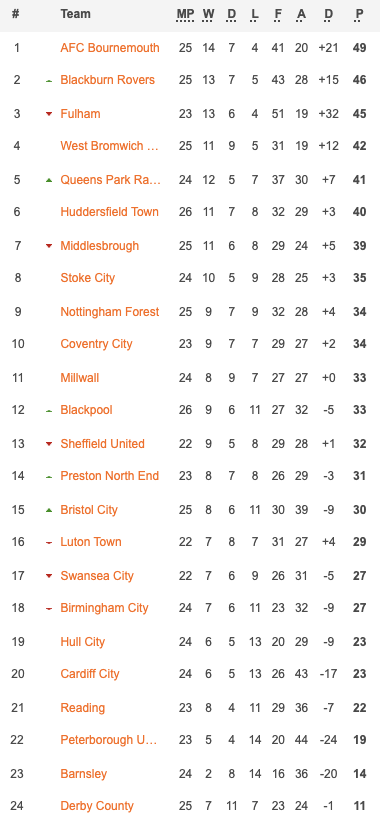Open the AFC Bournemouth team link

tap(110, 48)
